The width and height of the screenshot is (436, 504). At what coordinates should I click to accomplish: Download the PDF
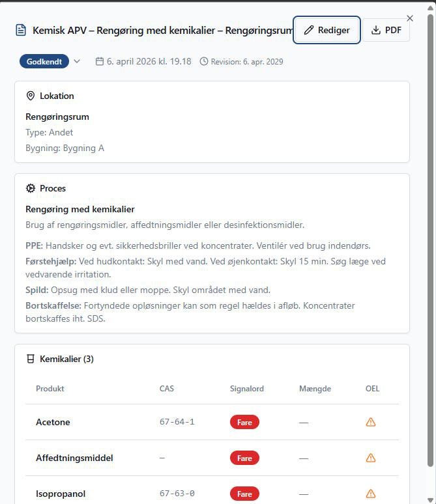click(x=386, y=30)
